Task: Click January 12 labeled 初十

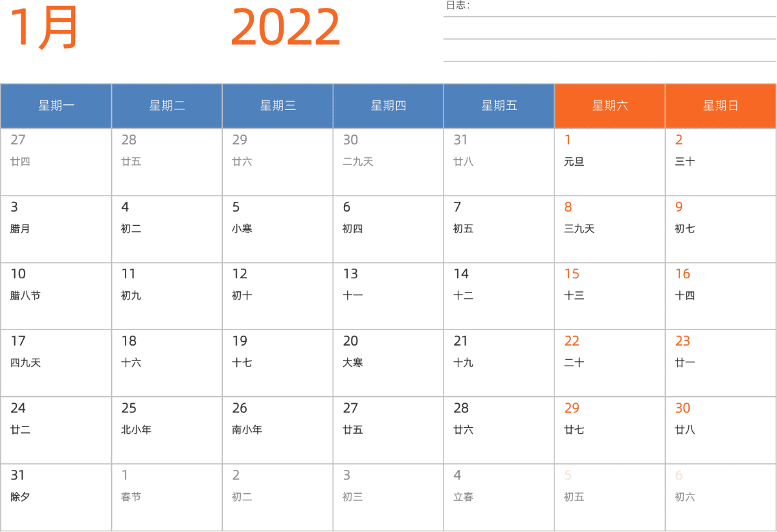Action: [x=278, y=296]
